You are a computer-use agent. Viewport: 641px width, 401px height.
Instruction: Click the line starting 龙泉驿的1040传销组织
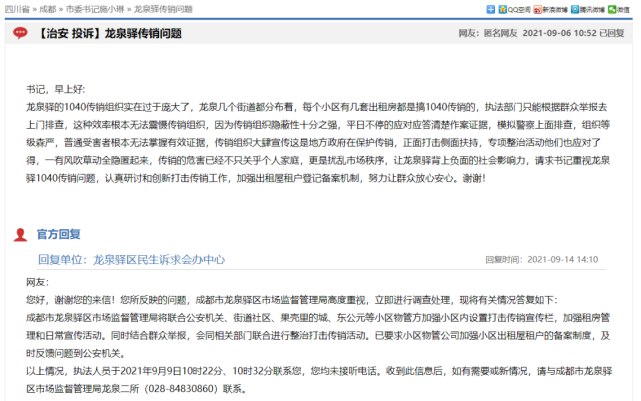tap(317, 107)
